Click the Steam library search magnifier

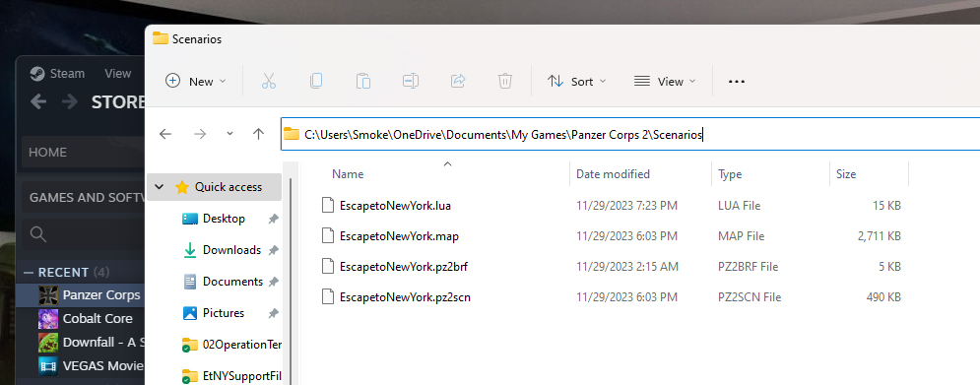point(38,233)
